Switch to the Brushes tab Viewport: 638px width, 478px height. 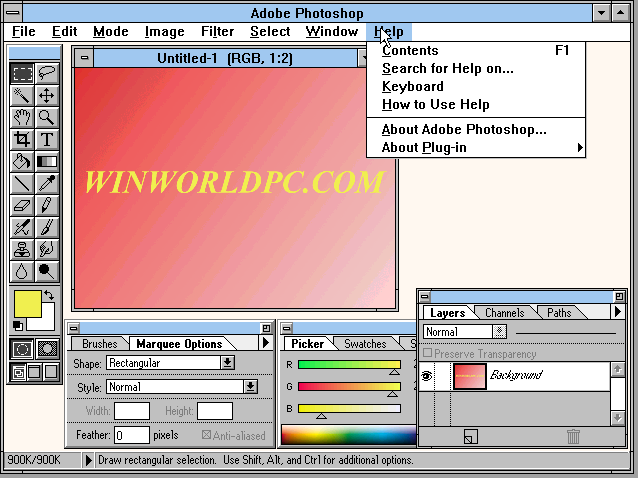[x=99, y=344]
